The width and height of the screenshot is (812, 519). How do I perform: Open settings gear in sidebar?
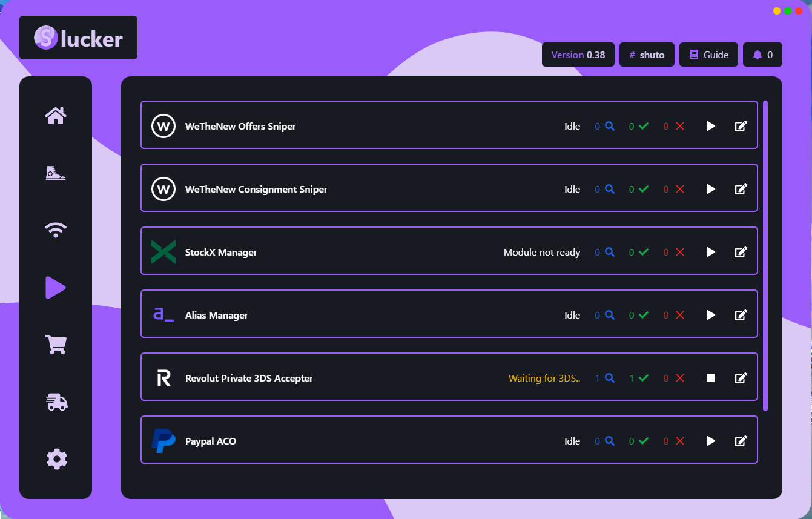(x=57, y=459)
